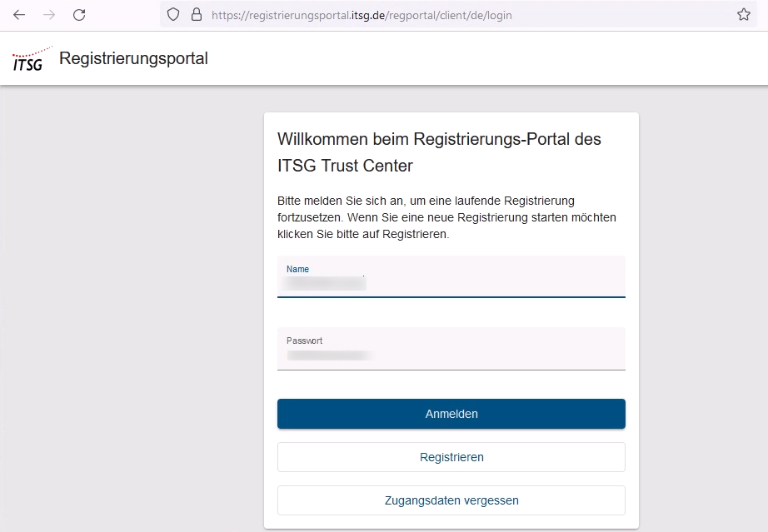Click the padlock to view connection security

click(x=195, y=14)
